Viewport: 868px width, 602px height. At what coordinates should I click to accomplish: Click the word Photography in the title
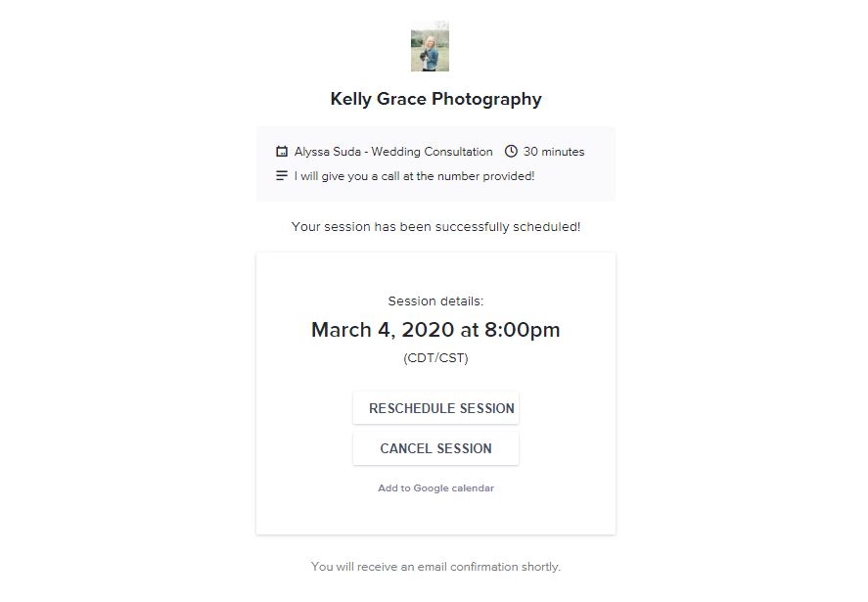[486, 100]
